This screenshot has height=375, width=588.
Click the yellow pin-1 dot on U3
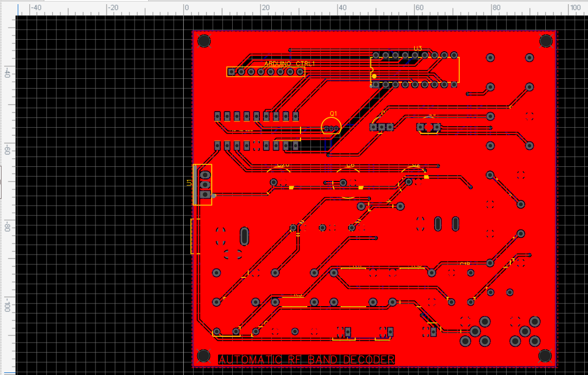[x=374, y=76]
